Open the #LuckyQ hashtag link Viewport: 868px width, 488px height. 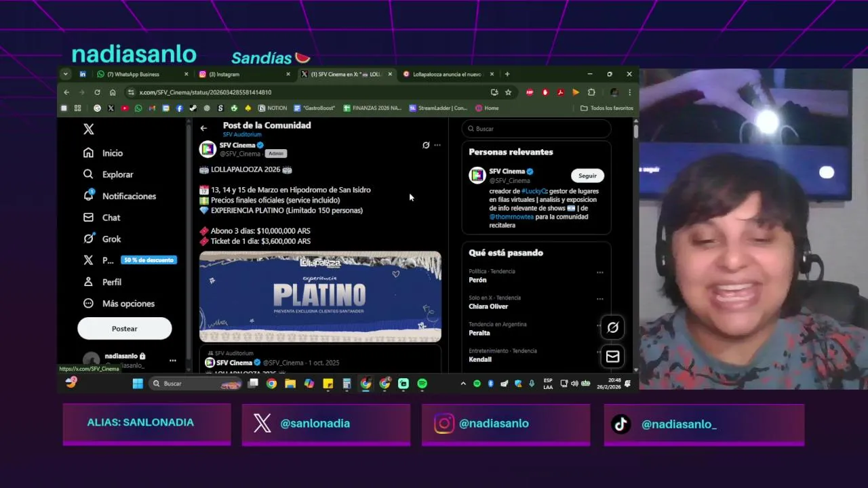tap(534, 191)
